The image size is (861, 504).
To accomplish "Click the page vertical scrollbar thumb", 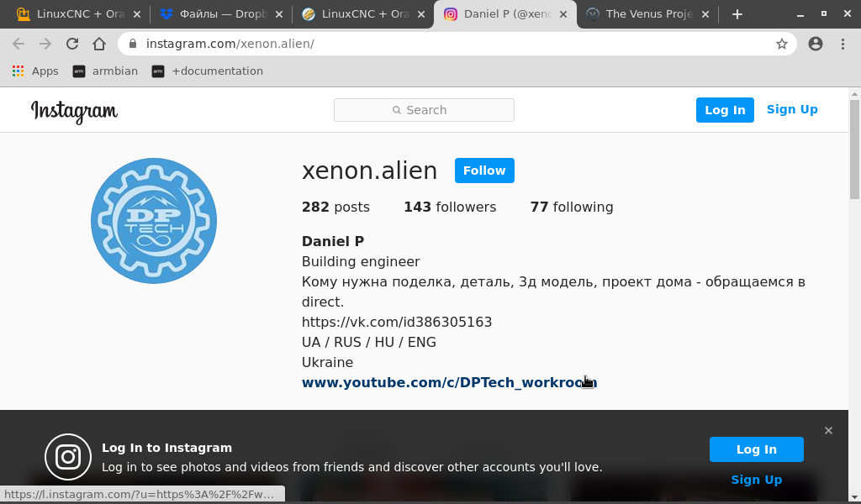I will (854, 150).
